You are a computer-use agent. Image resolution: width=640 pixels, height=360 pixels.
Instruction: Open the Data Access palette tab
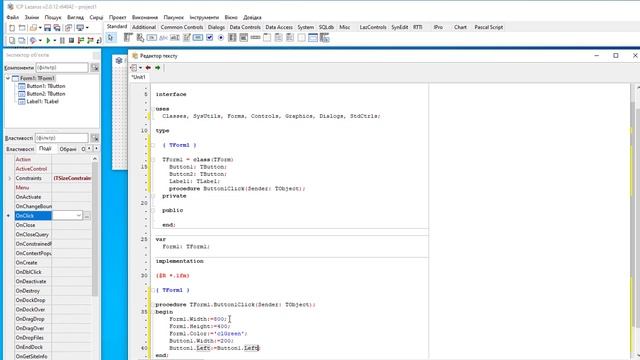click(x=279, y=27)
